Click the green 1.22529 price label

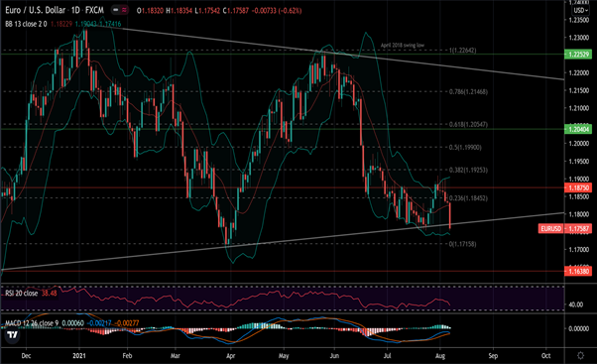pos(578,55)
